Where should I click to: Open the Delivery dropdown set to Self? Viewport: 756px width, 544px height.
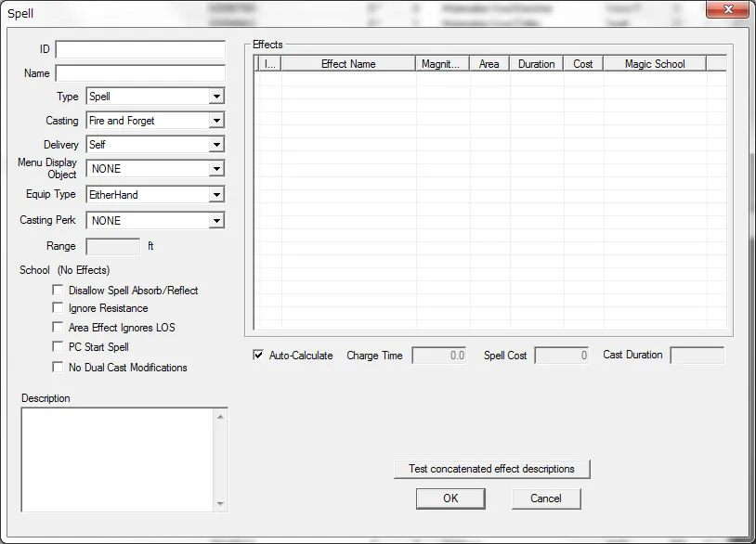pos(215,145)
